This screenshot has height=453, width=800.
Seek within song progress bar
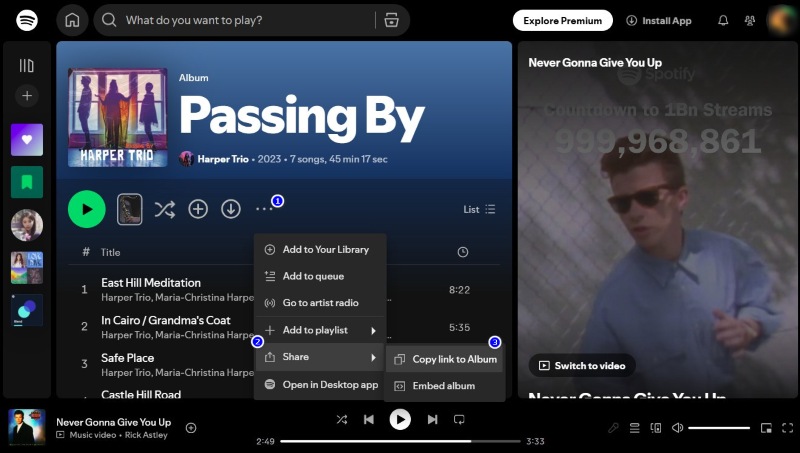point(400,441)
